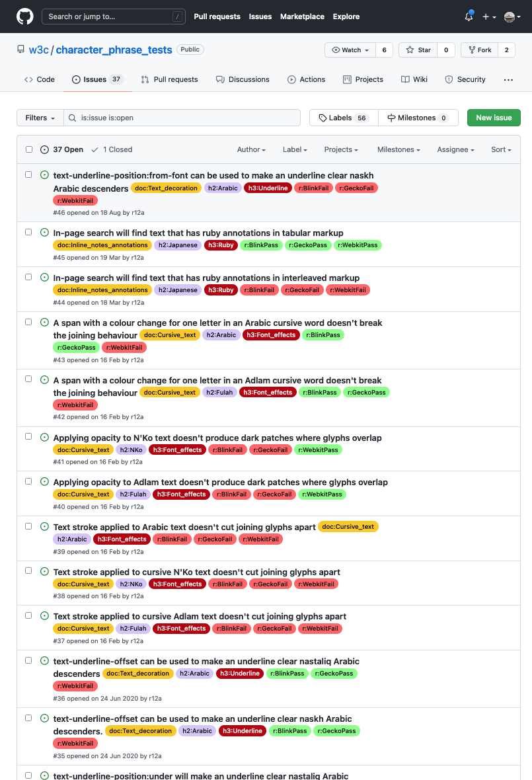This screenshot has height=780, width=532.
Task: Open the GitHub home logo
Action: 24,17
